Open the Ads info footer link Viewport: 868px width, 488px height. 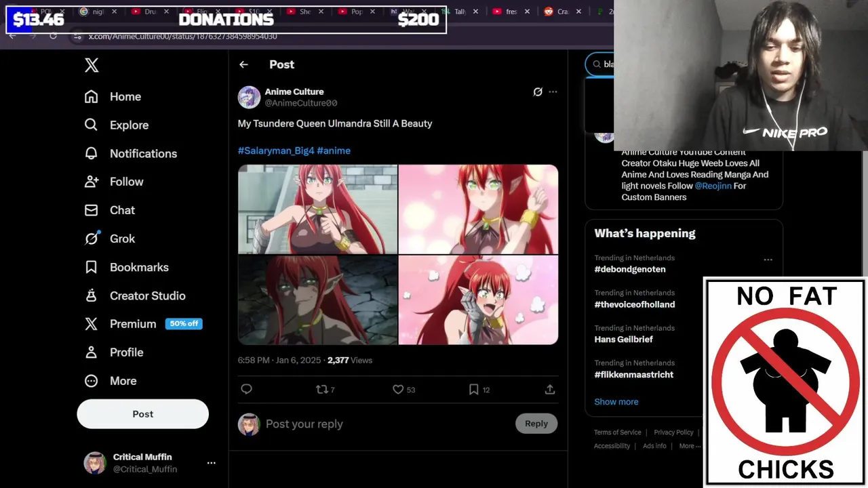coord(654,446)
